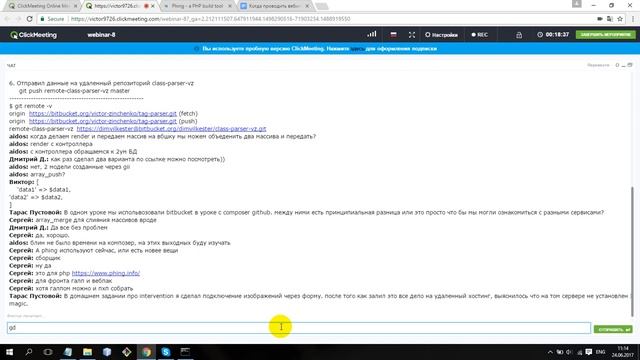This screenshot has height=360, width=640.
Task: Show hidden system tray icons
Action: point(550,352)
